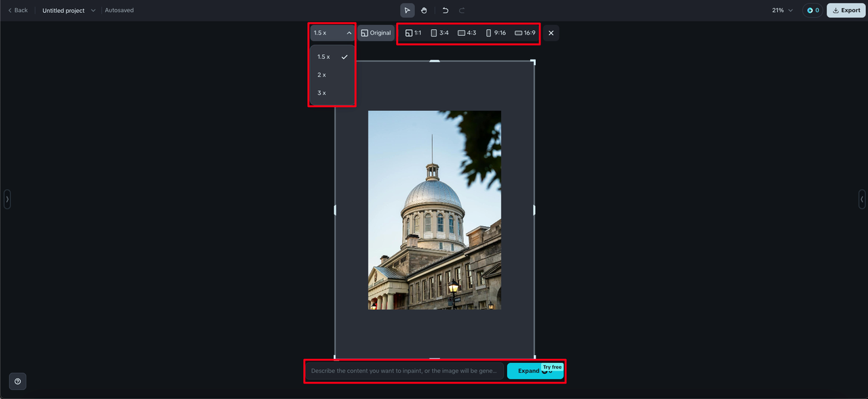The width and height of the screenshot is (868, 399).
Task: Select the 9:16 aspect ratio
Action: tap(496, 33)
